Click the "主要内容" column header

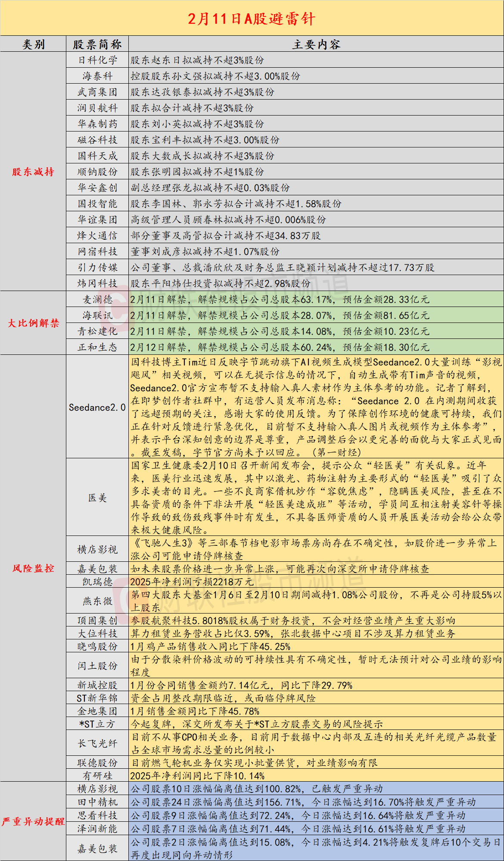coord(316,44)
